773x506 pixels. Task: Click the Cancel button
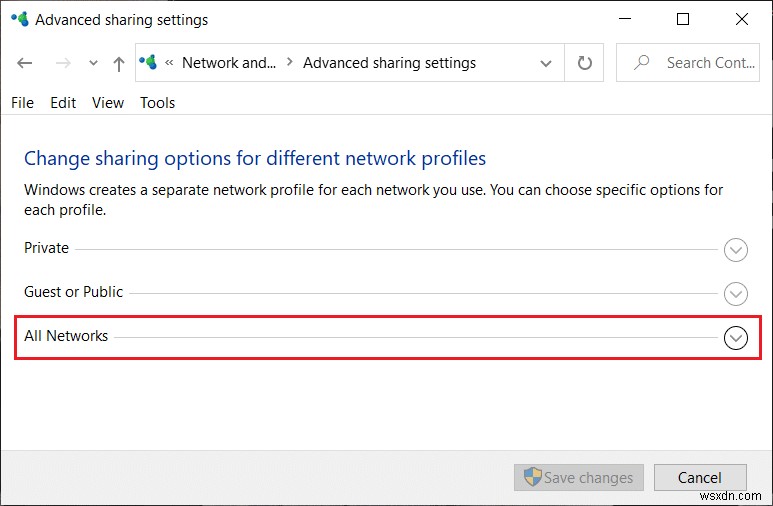click(x=701, y=478)
